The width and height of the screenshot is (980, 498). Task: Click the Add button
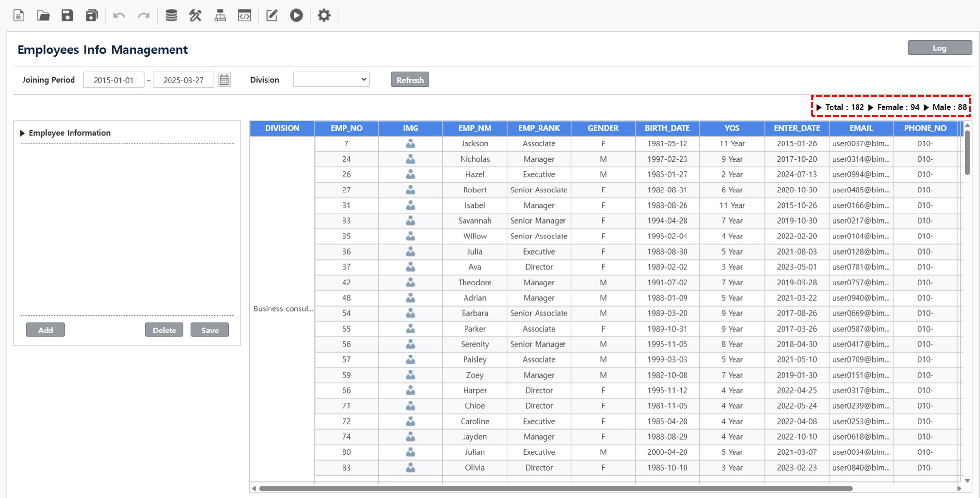(x=46, y=330)
